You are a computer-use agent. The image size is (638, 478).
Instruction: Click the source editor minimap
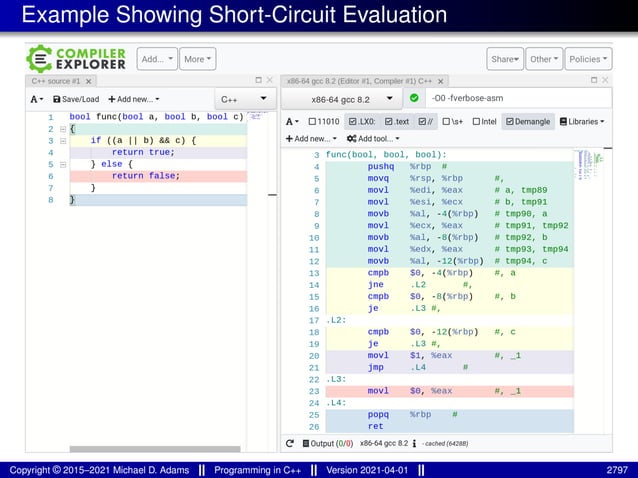coord(256,117)
